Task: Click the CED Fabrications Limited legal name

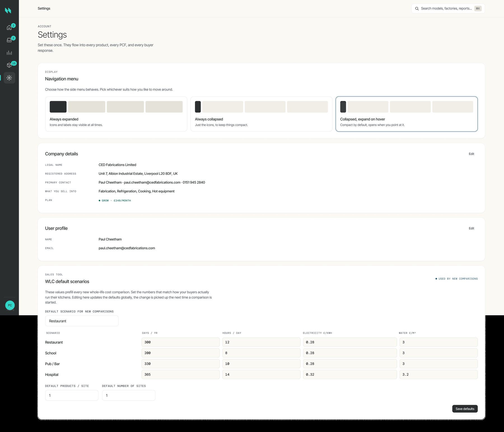Action: point(117,165)
